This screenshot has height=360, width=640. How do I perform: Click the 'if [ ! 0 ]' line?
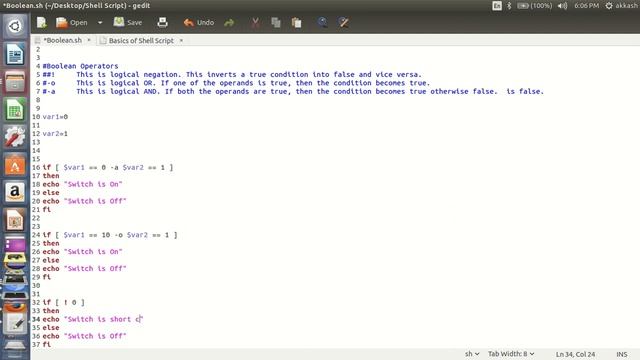pyautogui.click(x=63, y=302)
